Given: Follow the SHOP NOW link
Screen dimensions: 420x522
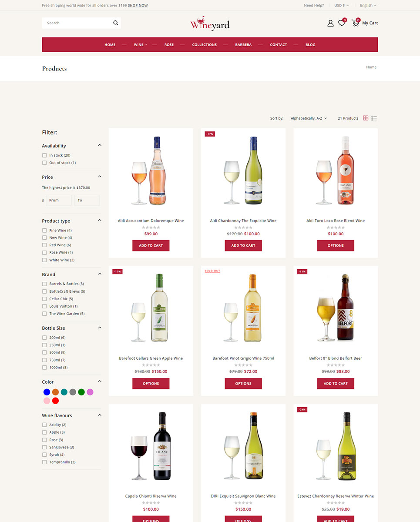Looking at the screenshot, I should tap(138, 5).
